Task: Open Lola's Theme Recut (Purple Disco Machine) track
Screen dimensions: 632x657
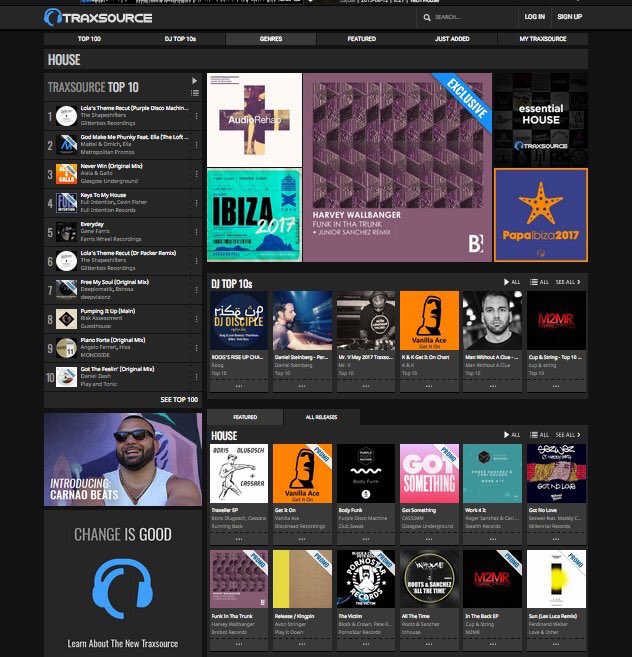Action: [135, 108]
